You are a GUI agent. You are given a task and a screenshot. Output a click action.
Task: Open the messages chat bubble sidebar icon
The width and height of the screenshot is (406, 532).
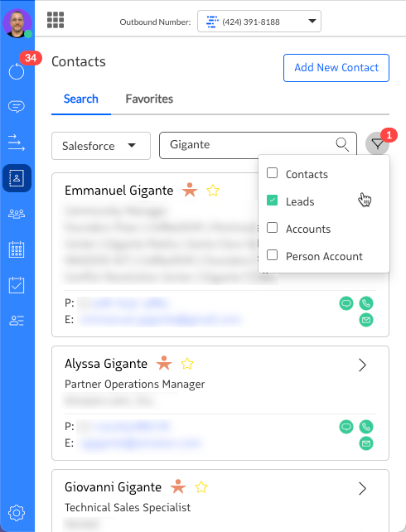(17, 107)
